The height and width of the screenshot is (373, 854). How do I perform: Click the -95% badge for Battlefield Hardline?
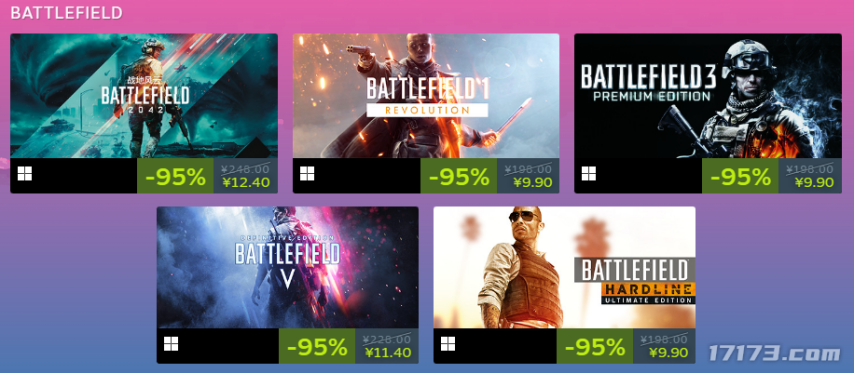(x=595, y=346)
